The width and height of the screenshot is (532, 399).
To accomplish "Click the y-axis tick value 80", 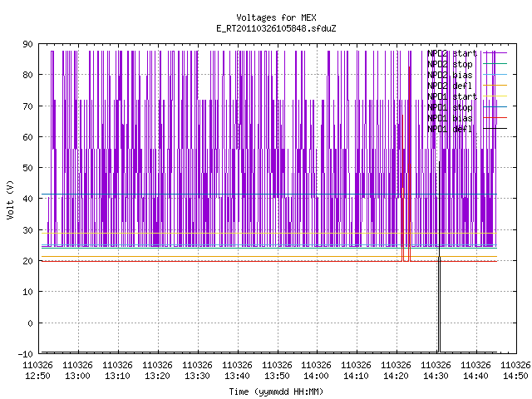I will click(27, 75).
